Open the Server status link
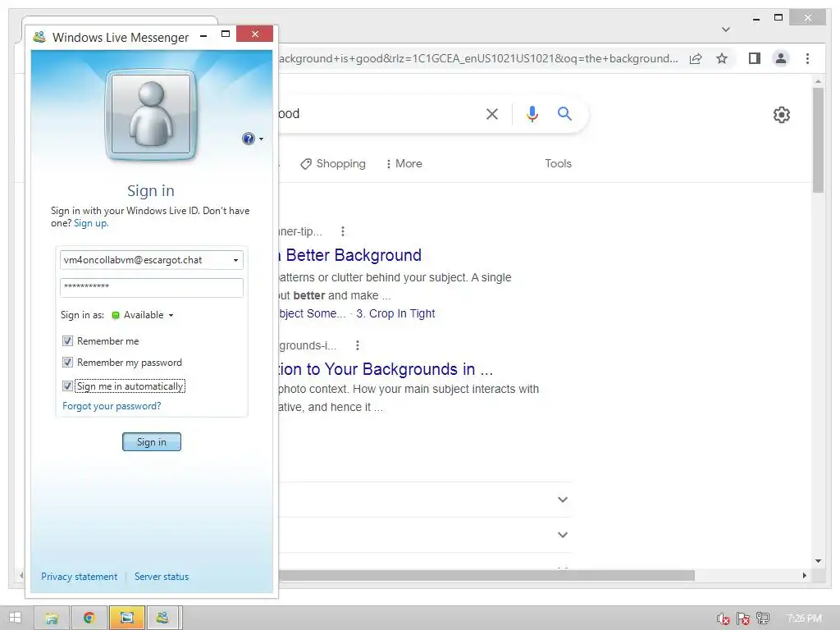Viewport: 840px width, 630px height. [162, 577]
